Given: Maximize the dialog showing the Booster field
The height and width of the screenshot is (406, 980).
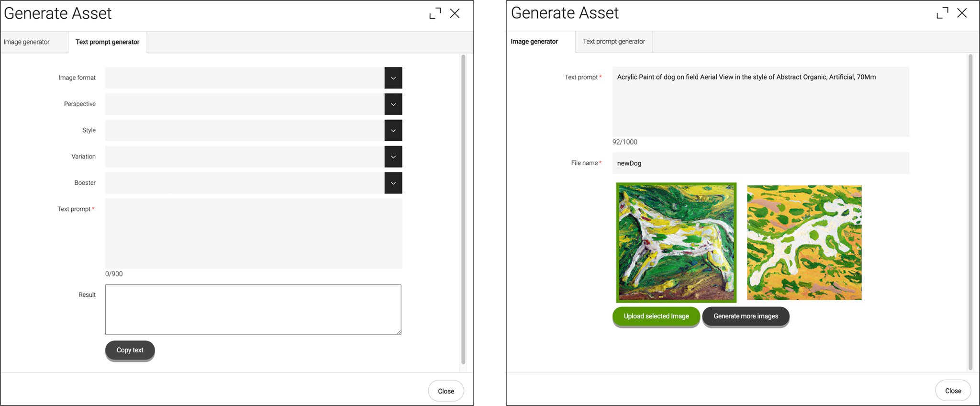Looking at the screenshot, I should point(435,13).
